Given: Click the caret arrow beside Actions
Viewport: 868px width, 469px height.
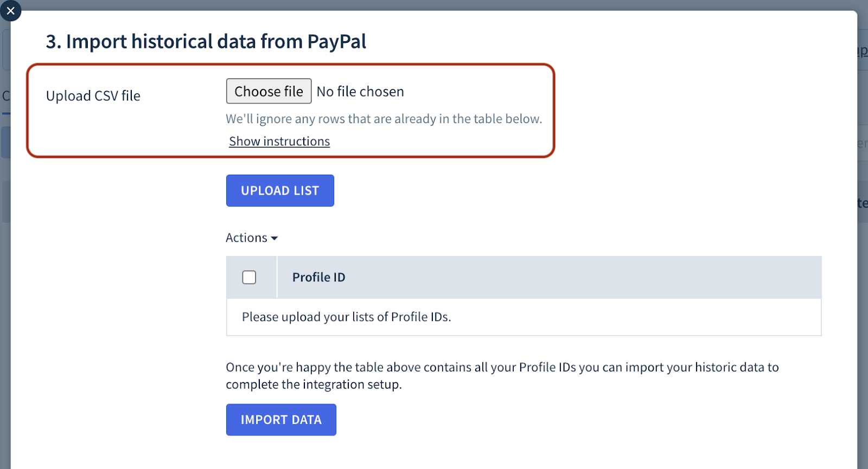Looking at the screenshot, I should [274, 239].
